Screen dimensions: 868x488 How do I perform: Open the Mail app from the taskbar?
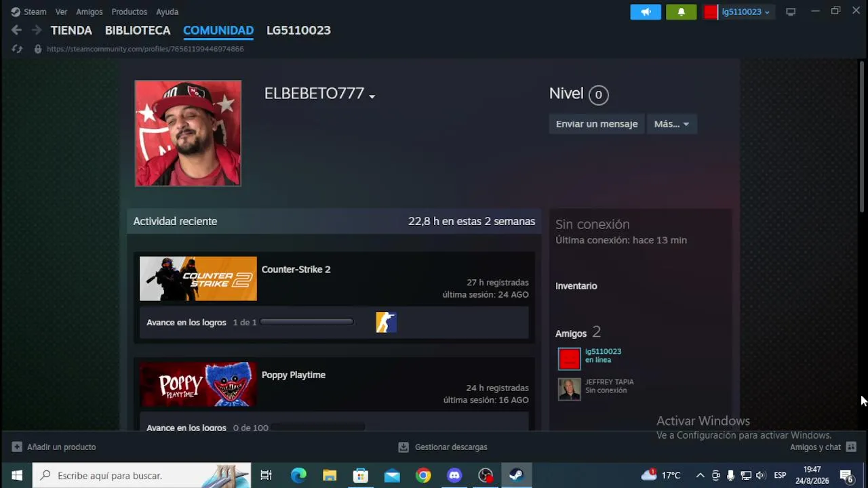pyautogui.click(x=392, y=475)
